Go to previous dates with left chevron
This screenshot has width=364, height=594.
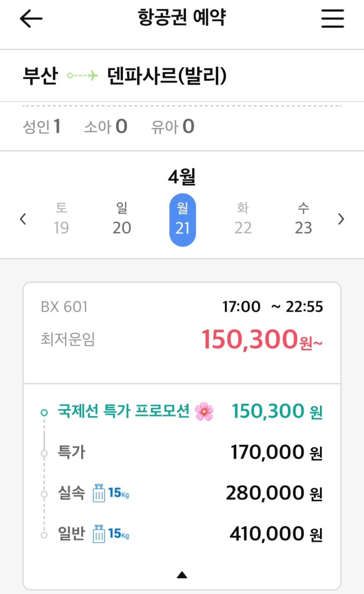[23, 219]
